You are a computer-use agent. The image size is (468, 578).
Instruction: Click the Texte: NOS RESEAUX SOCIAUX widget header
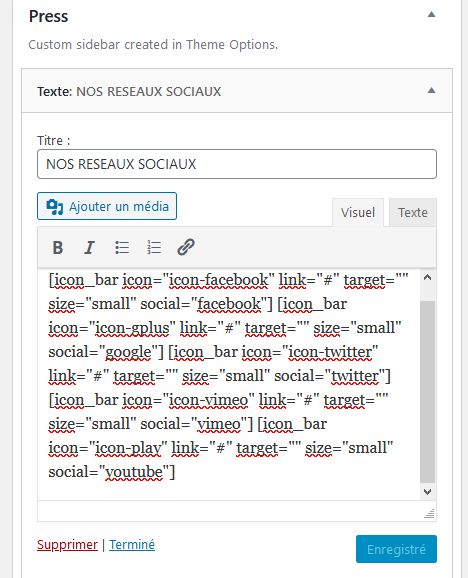tap(237, 91)
